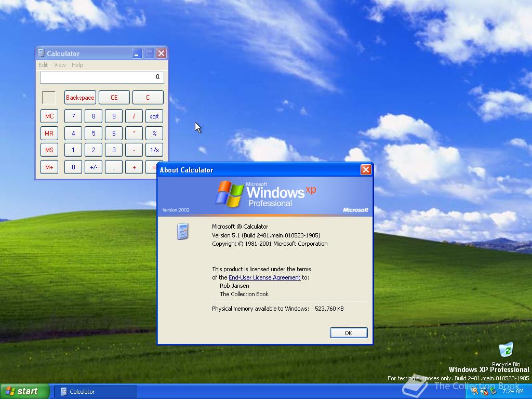Click the multiply (*) button
The image size is (532, 399).
[x=134, y=133]
